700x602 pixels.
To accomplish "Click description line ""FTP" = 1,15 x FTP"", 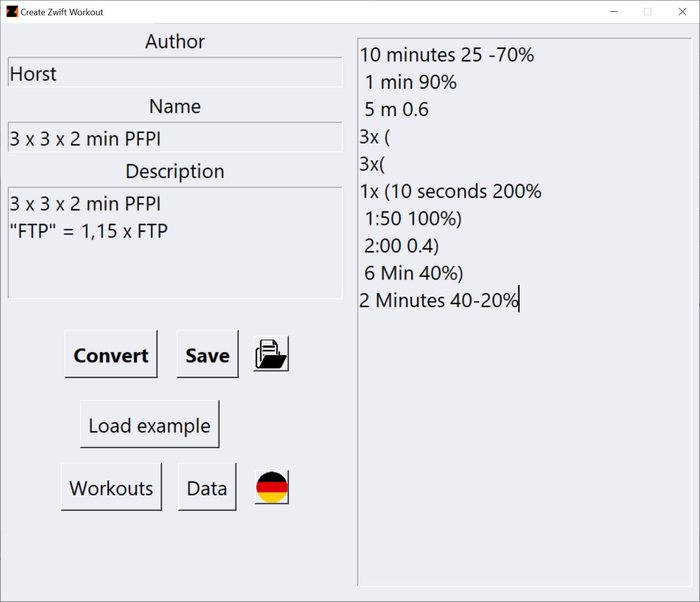I will (89, 231).
